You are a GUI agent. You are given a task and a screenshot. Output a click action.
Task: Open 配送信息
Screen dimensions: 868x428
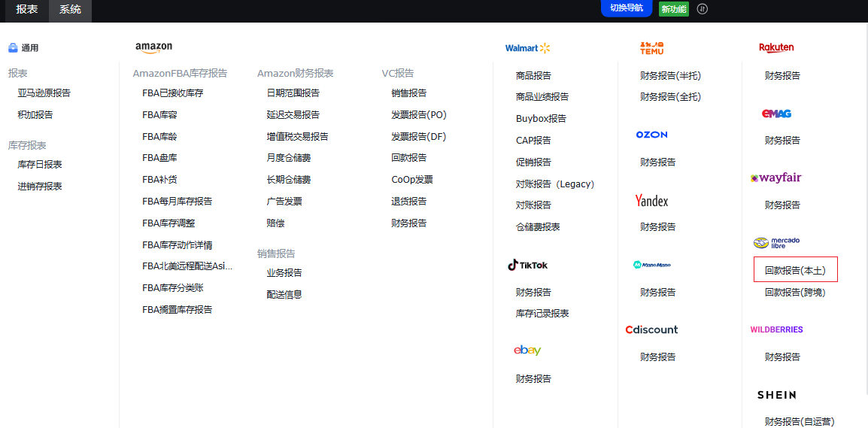coord(284,295)
